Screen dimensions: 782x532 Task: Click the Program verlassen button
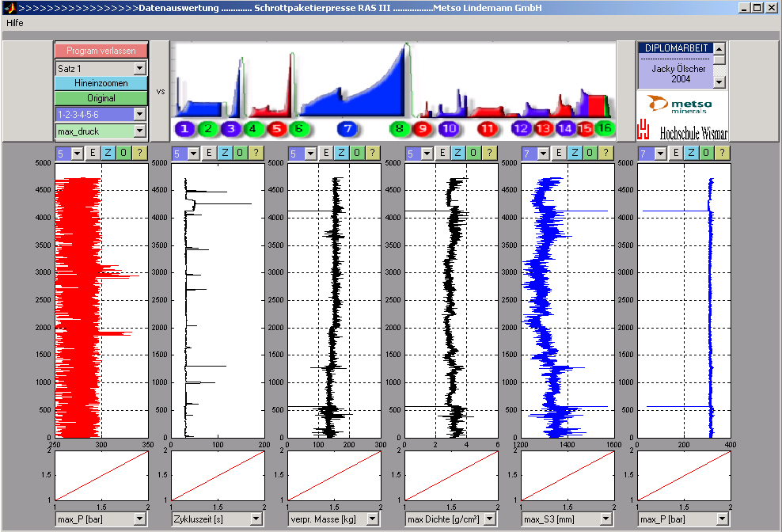click(x=101, y=51)
